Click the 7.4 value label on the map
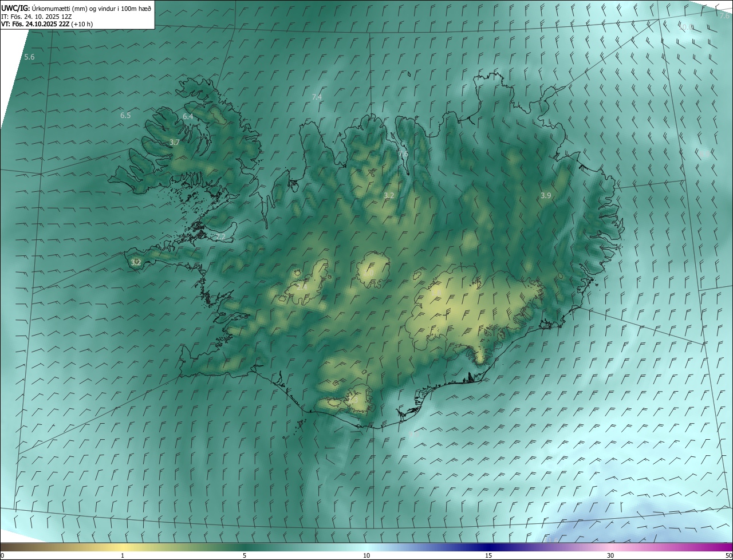 317,97
